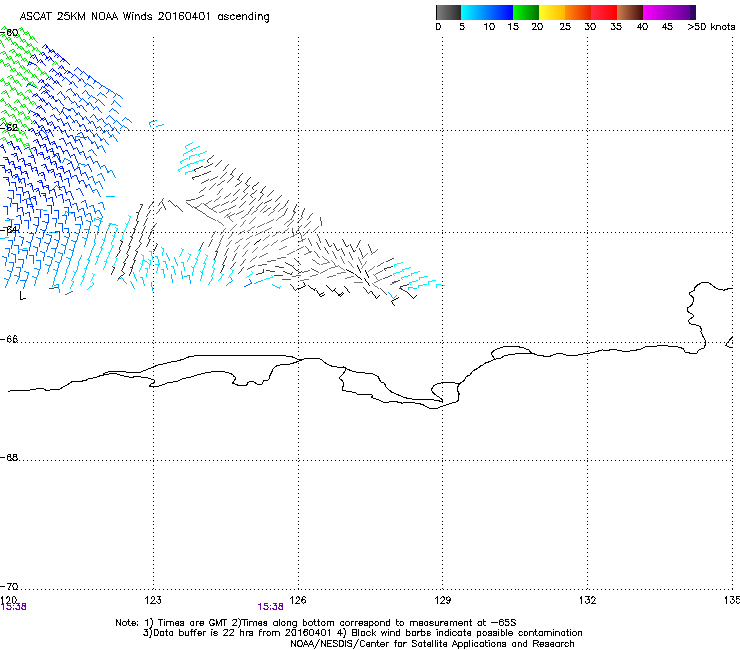Click the purple 15:38 time near longitude 126

(270, 607)
